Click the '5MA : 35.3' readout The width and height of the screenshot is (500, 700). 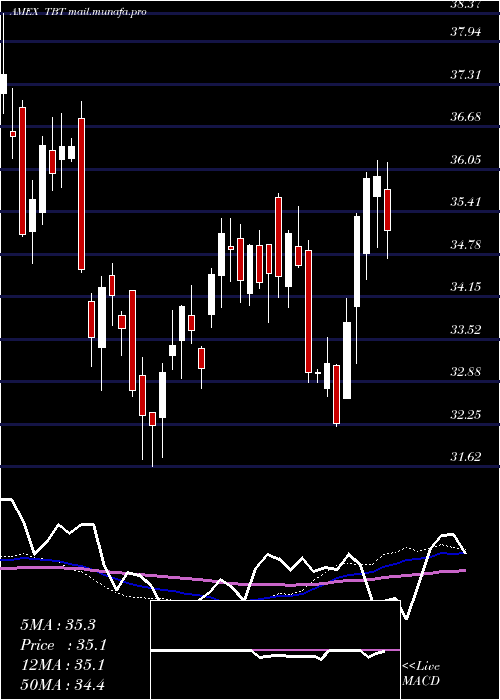pos(58,625)
